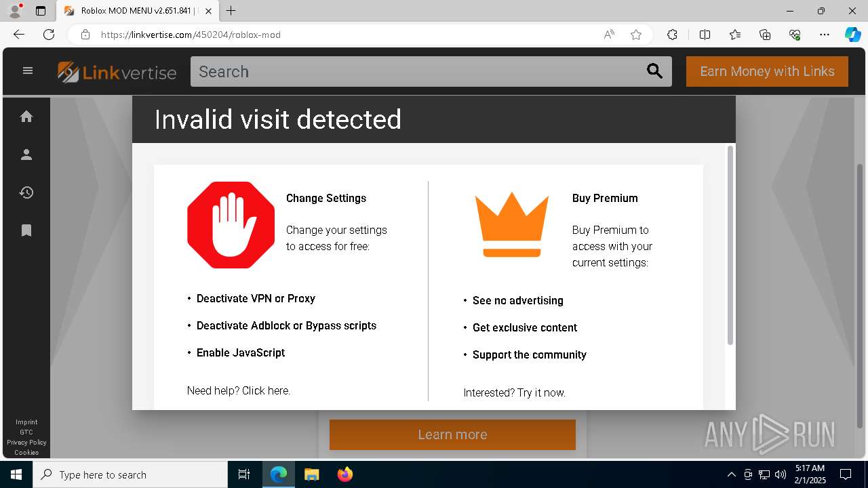The image size is (868, 488).
Task: Activate Read aloud icon in address bar
Action: tap(609, 35)
